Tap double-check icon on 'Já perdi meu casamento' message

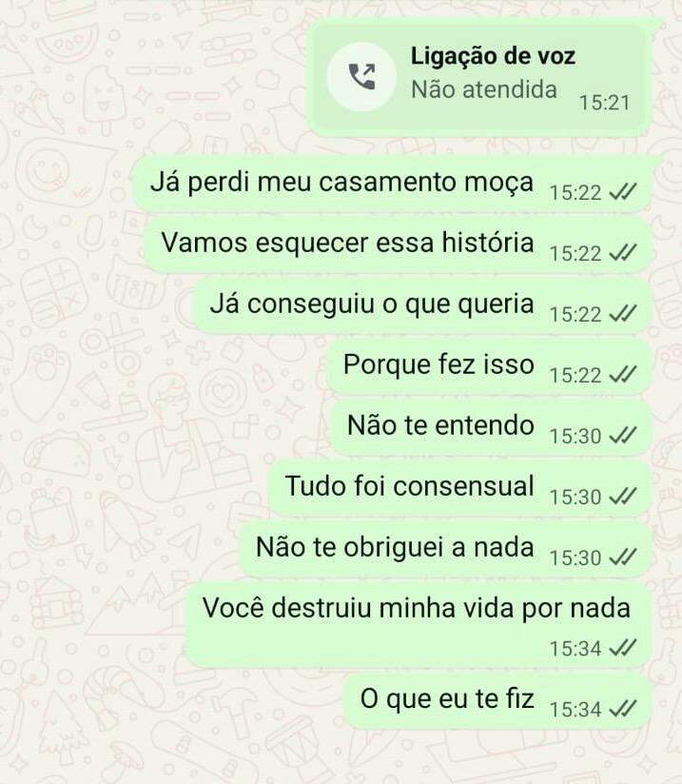point(622,192)
